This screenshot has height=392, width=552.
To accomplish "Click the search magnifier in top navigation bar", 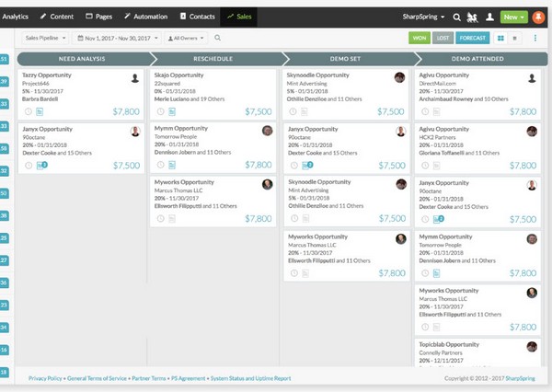I will click(x=456, y=17).
